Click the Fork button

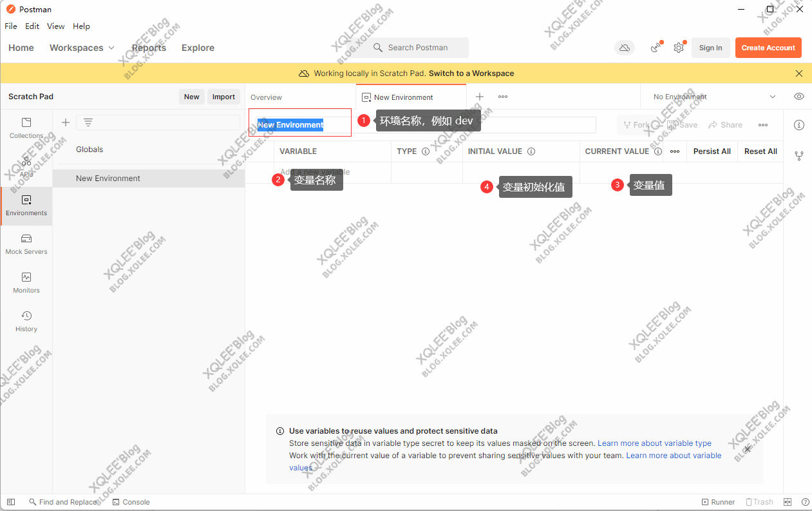pos(637,125)
